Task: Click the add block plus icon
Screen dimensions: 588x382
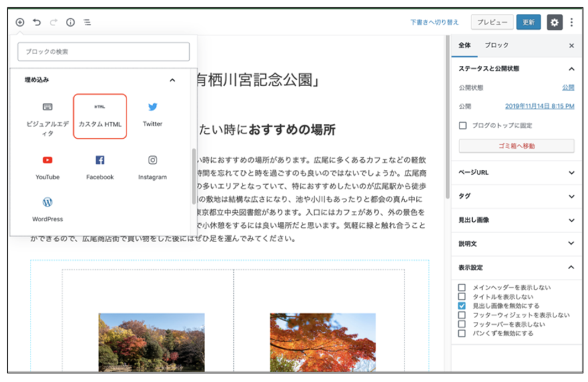Action: [x=20, y=22]
